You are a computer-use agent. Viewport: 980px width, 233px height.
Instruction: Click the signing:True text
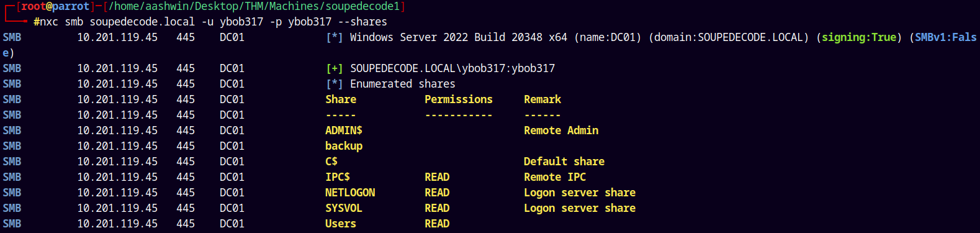[x=859, y=37]
